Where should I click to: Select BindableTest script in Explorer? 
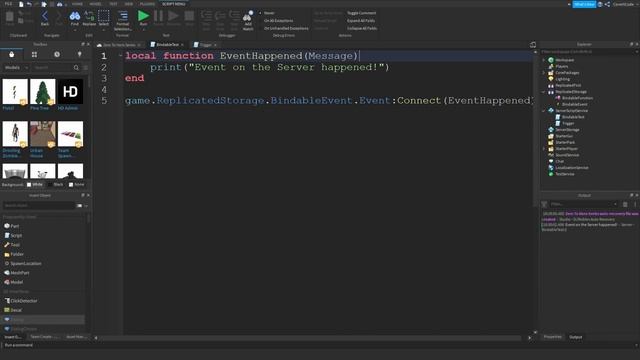point(573,117)
